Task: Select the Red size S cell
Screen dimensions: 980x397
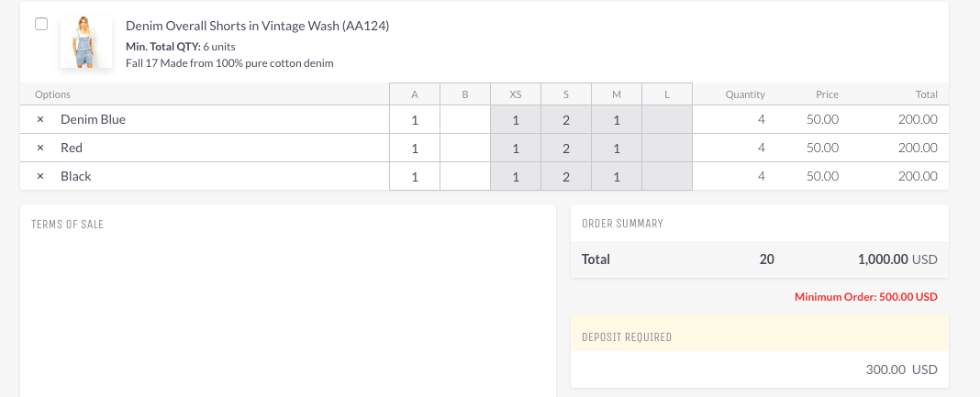Action: click(566, 148)
